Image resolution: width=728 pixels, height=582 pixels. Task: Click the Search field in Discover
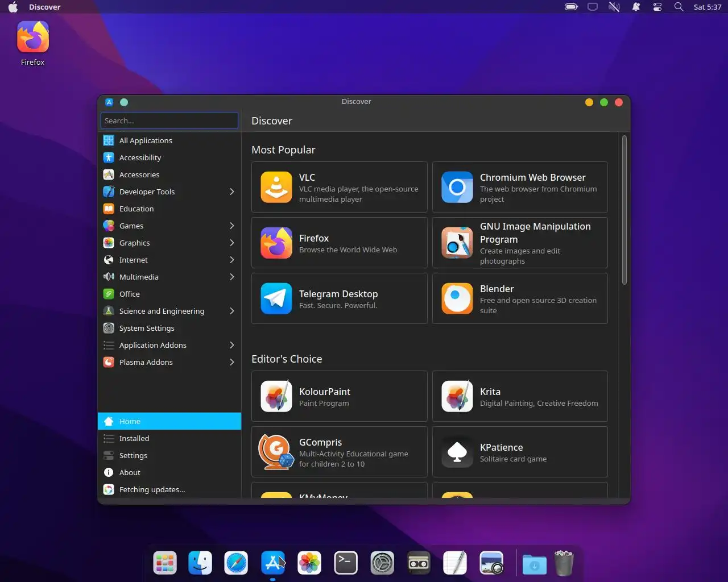[169, 120]
